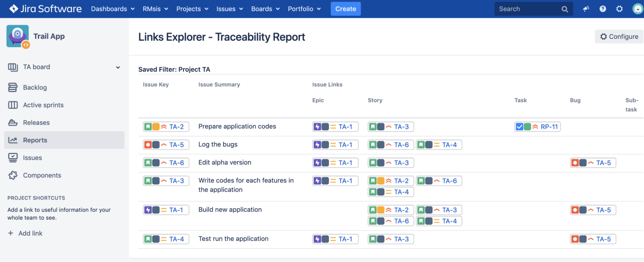The height and width of the screenshot is (262, 644).
Task: Click the Trail App project avatar
Action: (x=18, y=36)
